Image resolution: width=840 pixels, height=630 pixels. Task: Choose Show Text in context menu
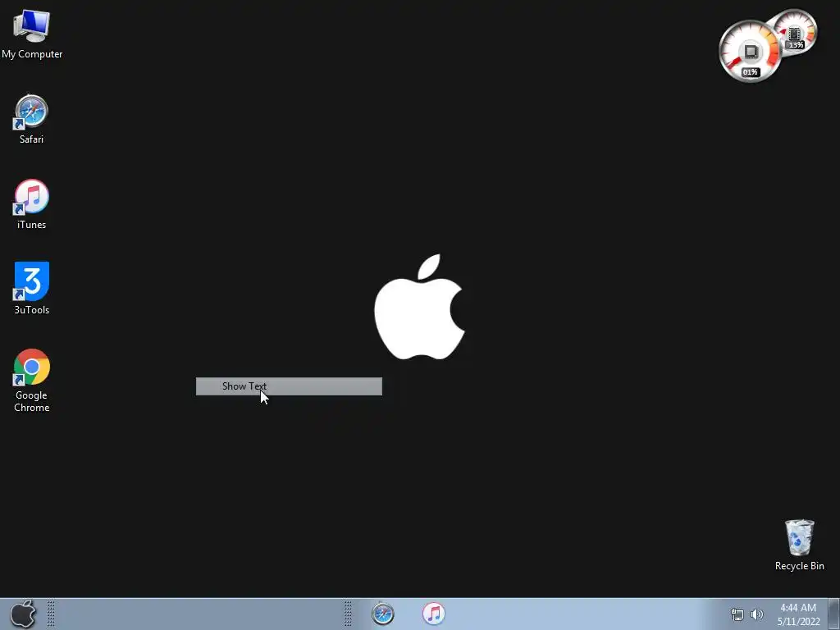pos(289,386)
